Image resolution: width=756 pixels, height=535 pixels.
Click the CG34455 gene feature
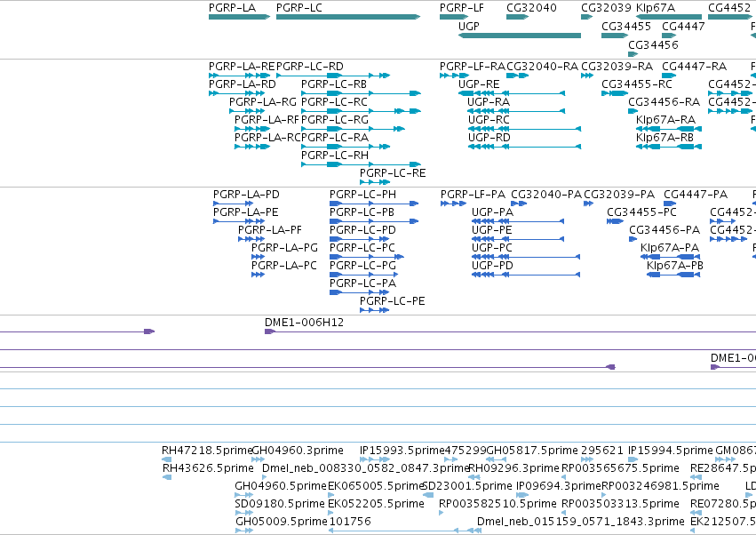coord(615,36)
